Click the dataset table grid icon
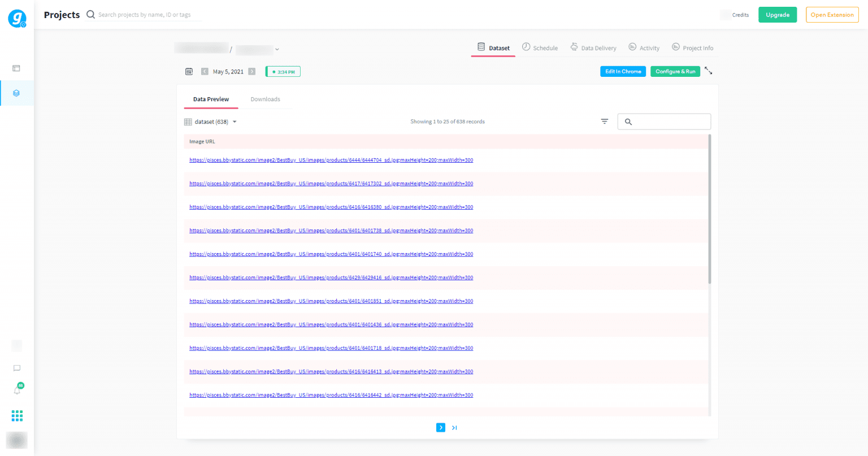Viewport: 868px width, 456px height. click(x=188, y=122)
